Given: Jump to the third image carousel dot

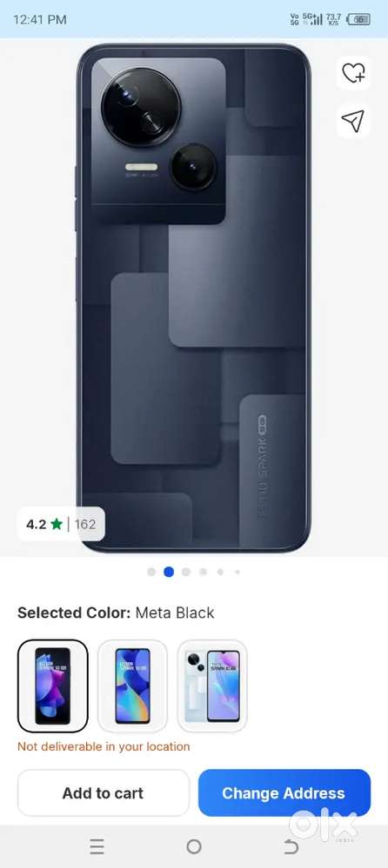Looking at the screenshot, I should pos(186,572).
